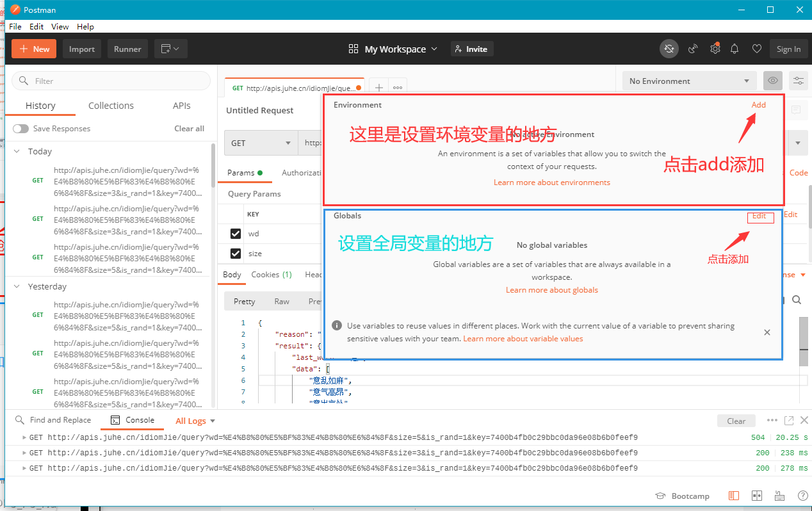Viewport: 812px width, 511px height.
Task: Open the manage environments sliders icon
Action: tap(798, 81)
